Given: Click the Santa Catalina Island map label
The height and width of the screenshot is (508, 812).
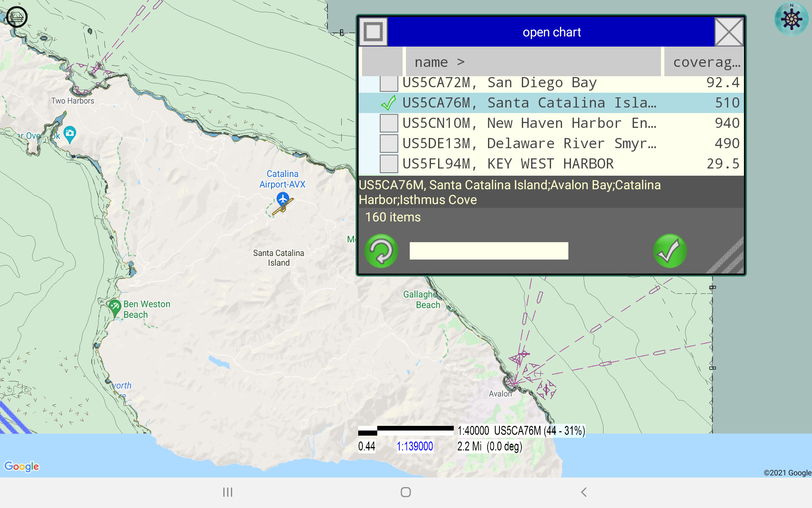Looking at the screenshot, I should (x=279, y=258).
